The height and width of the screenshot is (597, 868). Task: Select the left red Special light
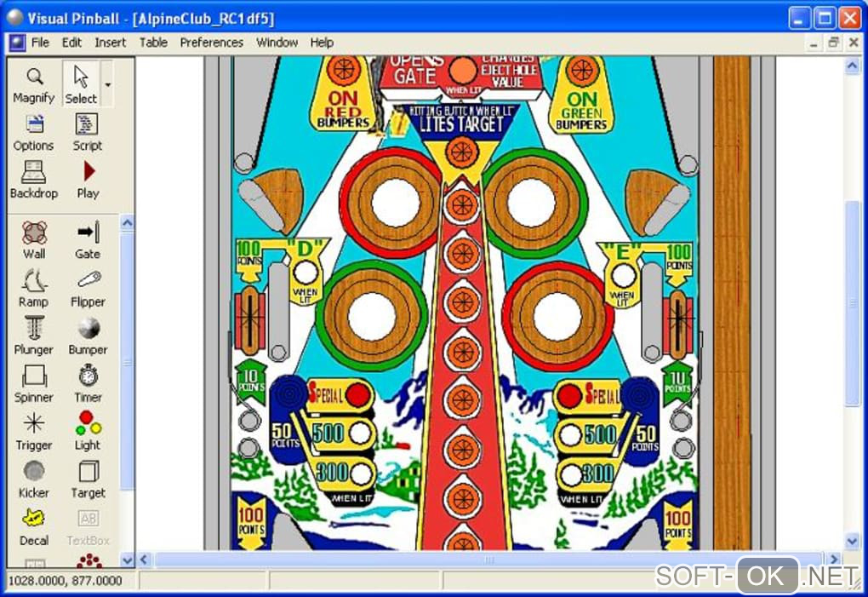point(358,394)
